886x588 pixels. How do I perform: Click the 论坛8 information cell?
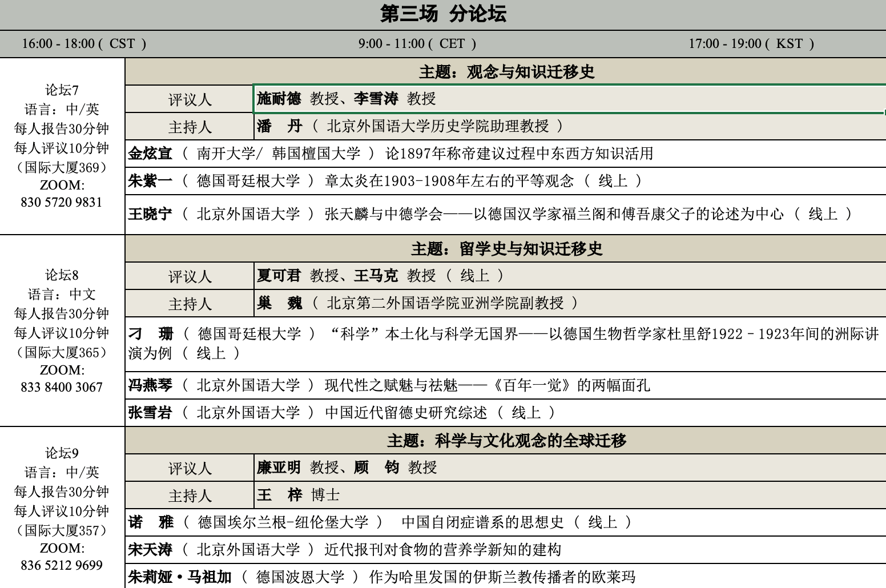62,331
